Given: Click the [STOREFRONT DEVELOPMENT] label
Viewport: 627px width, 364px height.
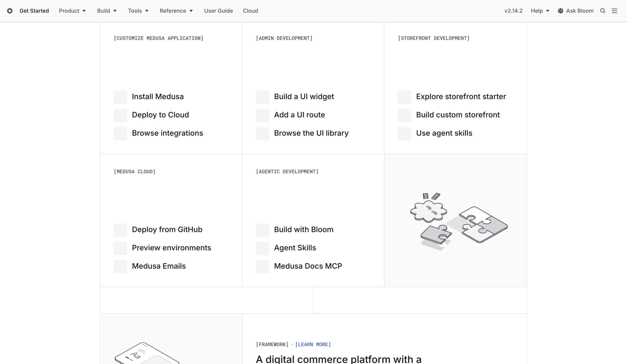Looking at the screenshot, I should (x=434, y=38).
